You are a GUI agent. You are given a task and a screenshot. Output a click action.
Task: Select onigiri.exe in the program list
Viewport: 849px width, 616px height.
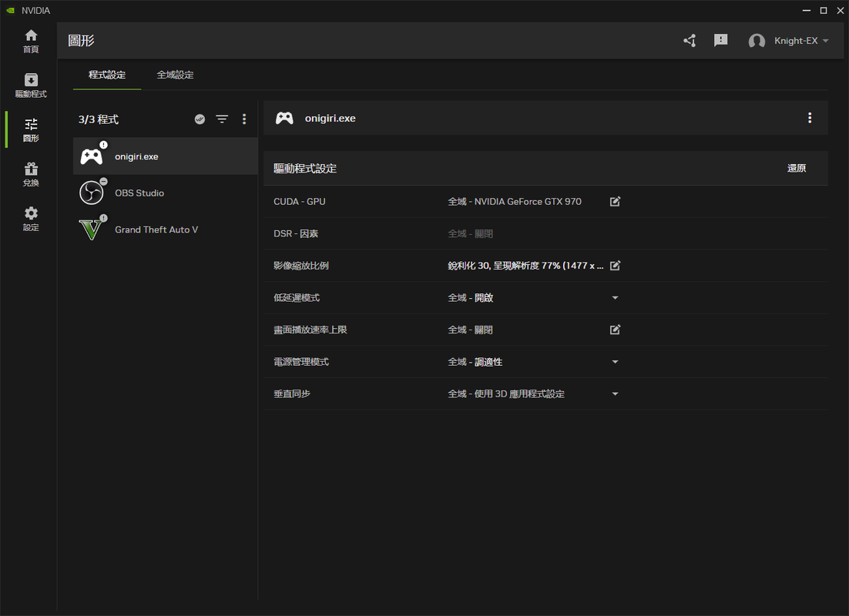pos(165,156)
